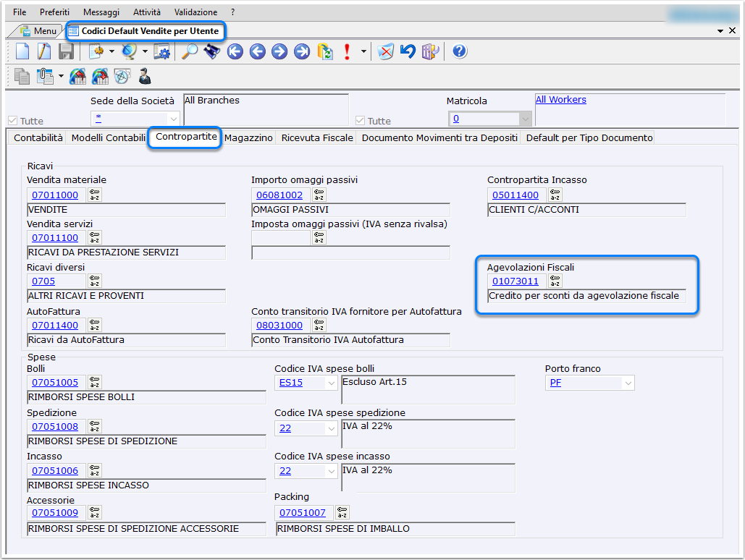
Task: Expand Codice IVA spese incasso dropdown
Action: (x=331, y=471)
